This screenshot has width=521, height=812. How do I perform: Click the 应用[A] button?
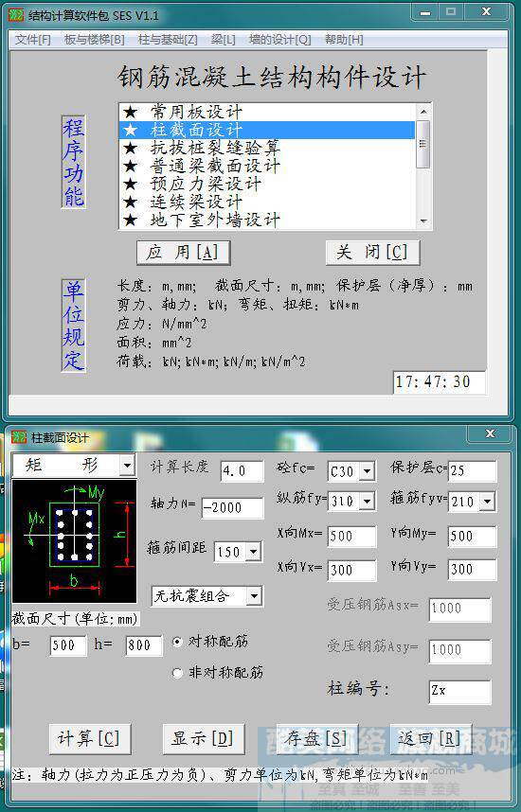[x=183, y=253]
